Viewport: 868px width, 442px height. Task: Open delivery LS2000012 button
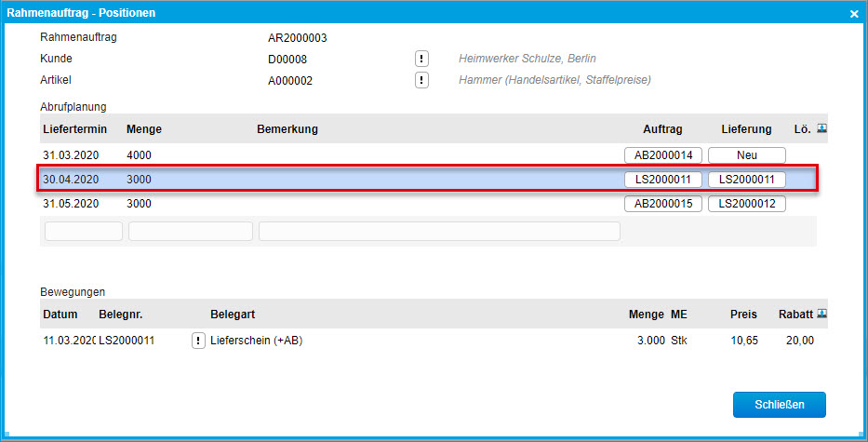click(747, 204)
